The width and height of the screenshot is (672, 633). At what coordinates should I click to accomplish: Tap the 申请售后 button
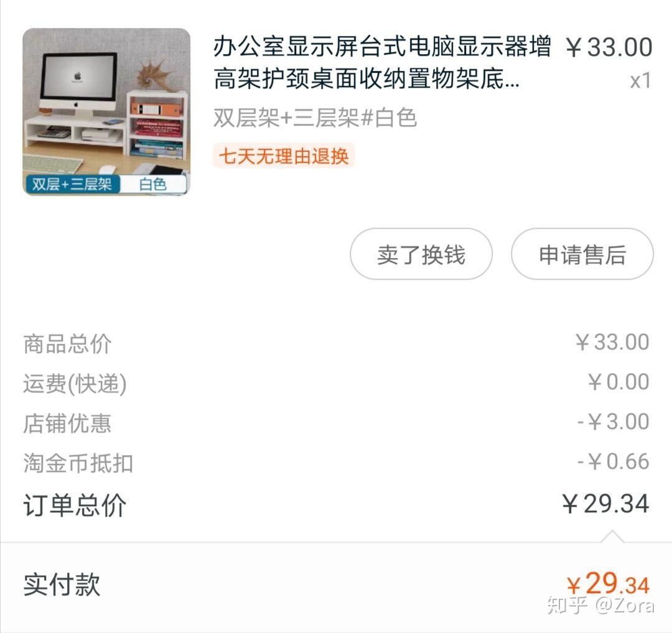click(x=582, y=254)
